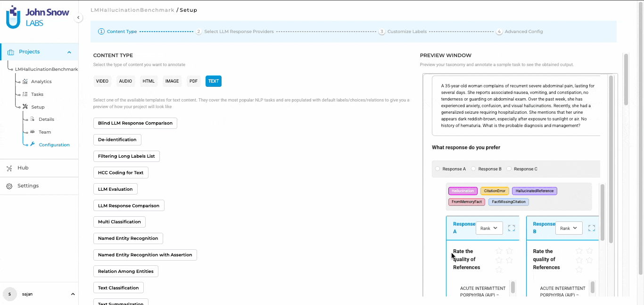Go to the Customize Labels step
The image size is (644, 305).
click(406, 32)
